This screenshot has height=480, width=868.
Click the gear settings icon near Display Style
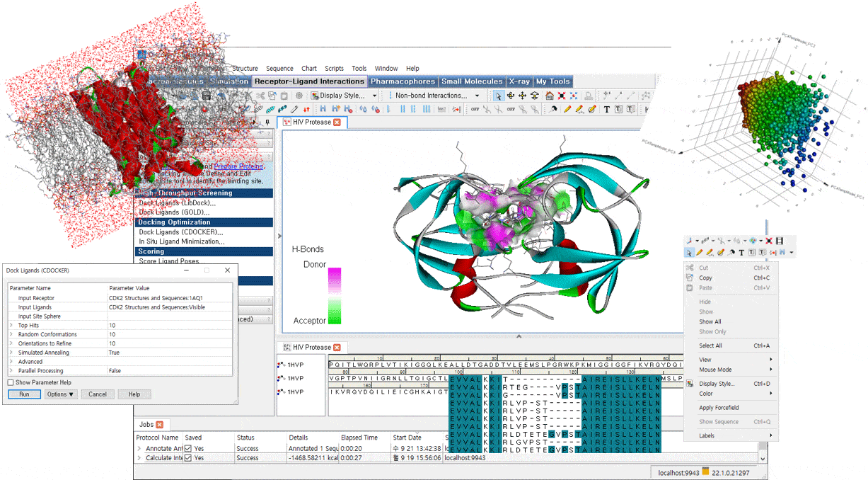[x=299, y=96]
